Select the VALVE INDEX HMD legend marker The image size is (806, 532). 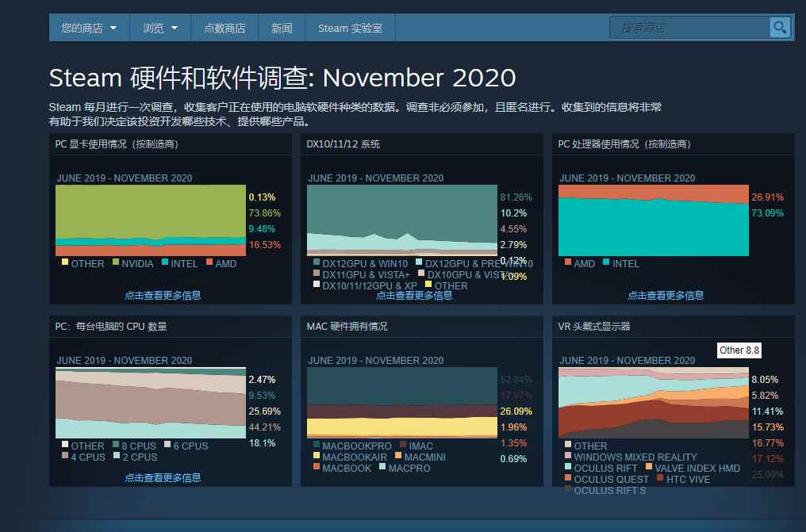(x=649, y=467)
